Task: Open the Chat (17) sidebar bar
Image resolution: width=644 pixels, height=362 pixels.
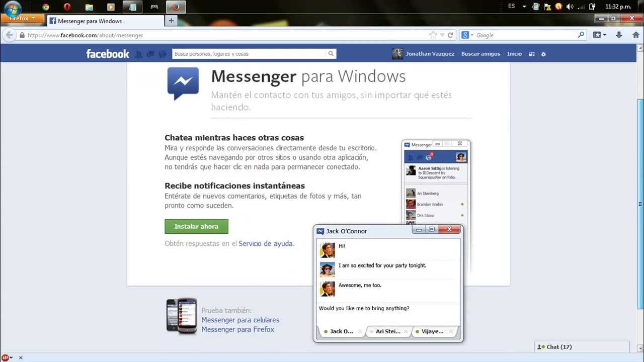Action: click(582, 347)
